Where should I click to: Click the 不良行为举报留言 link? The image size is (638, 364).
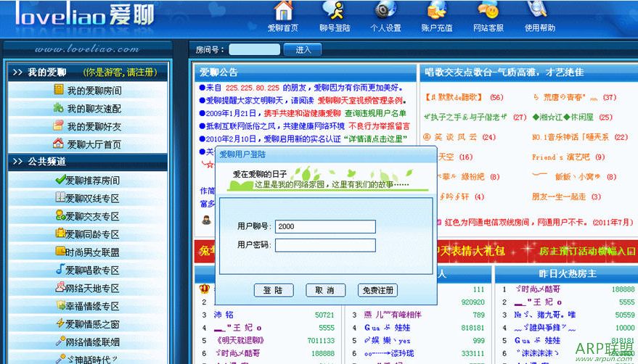click(379, 126)
